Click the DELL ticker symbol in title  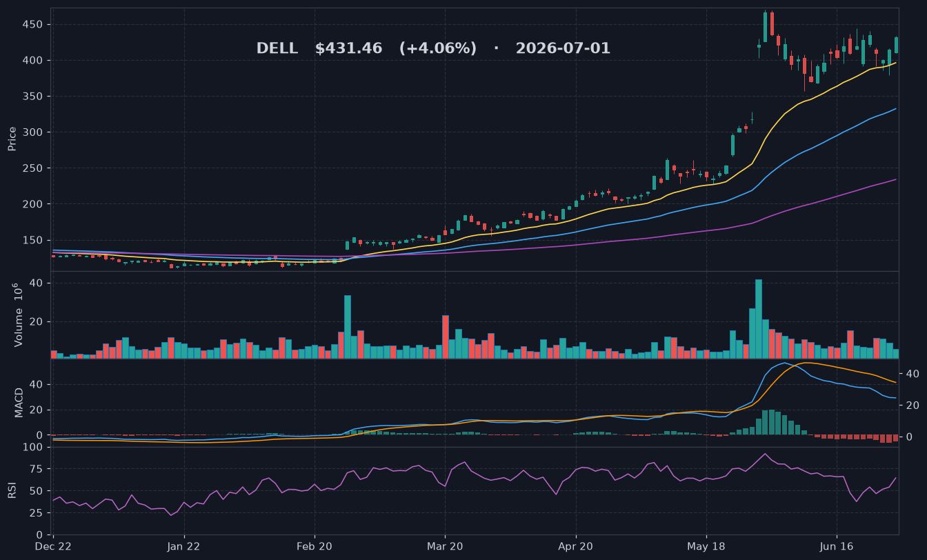(x=277, y=49)
